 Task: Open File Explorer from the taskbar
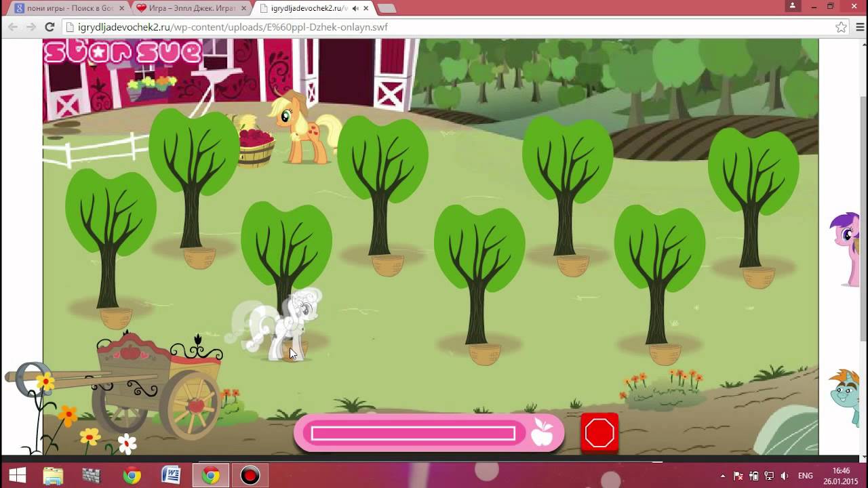click(x=53, y=476)
